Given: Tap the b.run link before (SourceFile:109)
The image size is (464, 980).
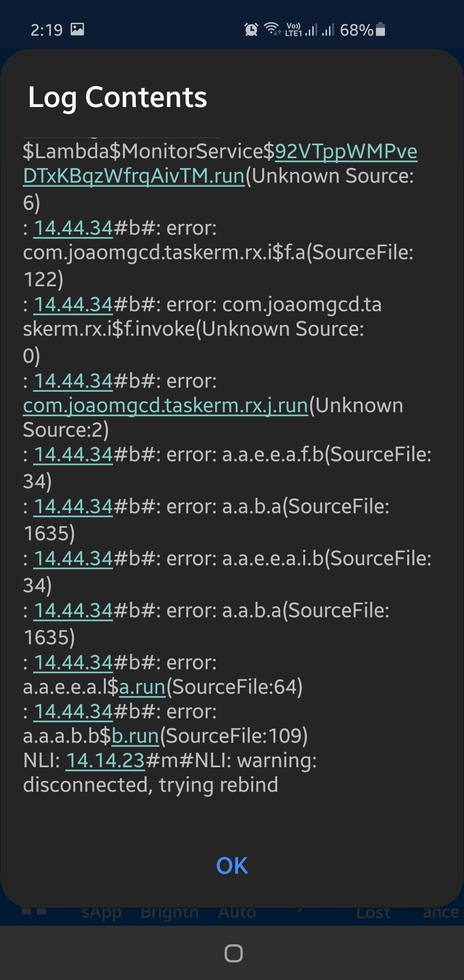Looking at the screenshot, I should (x=135, y=735).
